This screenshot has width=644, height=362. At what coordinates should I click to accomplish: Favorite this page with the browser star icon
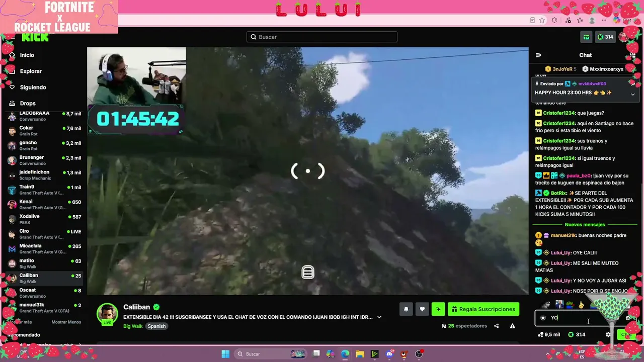click(542, 20)
